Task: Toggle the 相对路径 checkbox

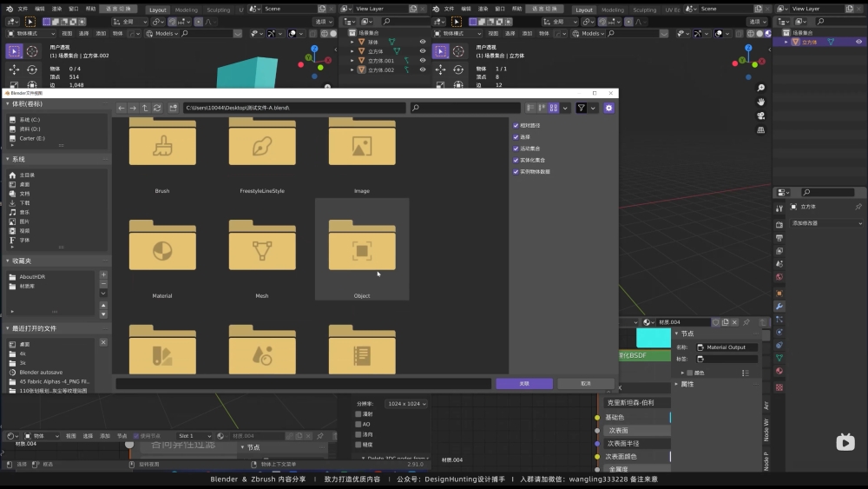Action: pos(516,126)
